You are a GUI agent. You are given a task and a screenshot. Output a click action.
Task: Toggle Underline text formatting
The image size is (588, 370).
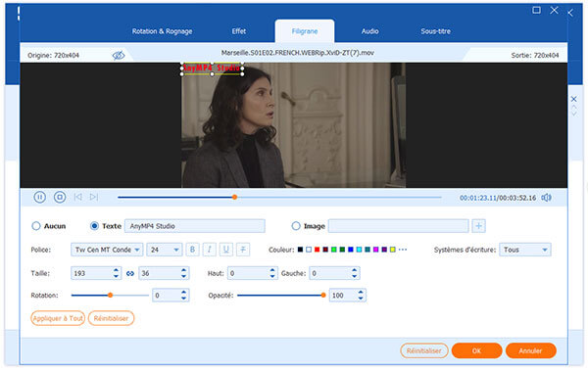tap(226, 250)
